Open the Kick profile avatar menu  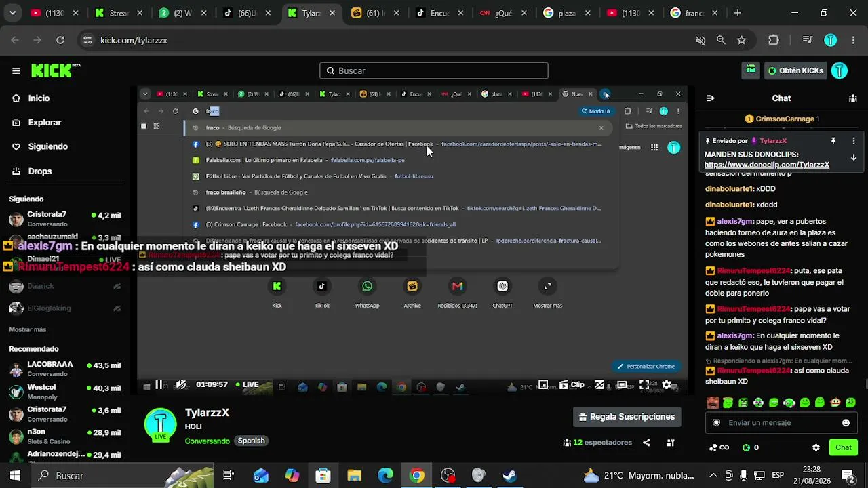[x=840, y=70]
